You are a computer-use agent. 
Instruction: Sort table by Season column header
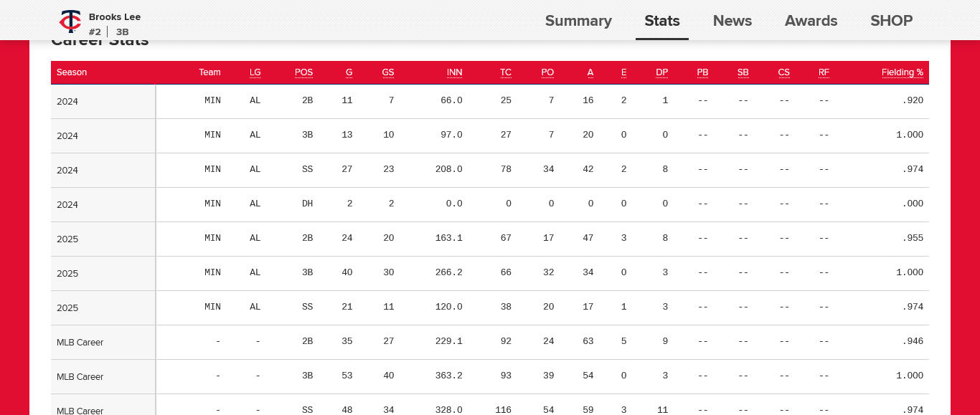(72, 72)
